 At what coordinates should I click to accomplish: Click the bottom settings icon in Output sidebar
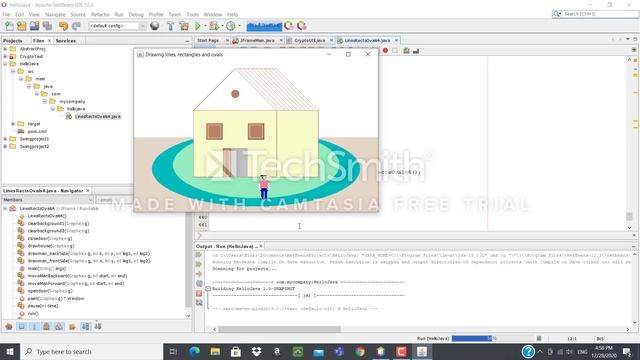point(199,302)
